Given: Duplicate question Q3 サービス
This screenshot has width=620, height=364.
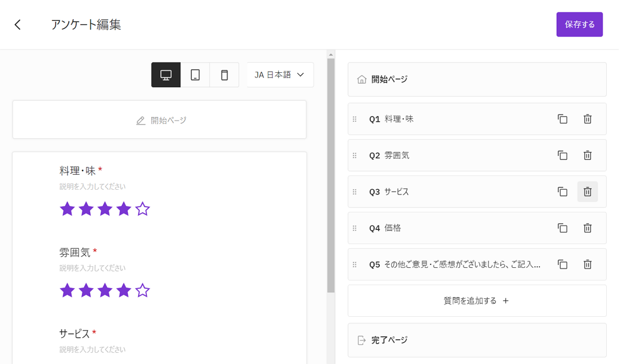Looking at the screenshot, I should point(562,192).
